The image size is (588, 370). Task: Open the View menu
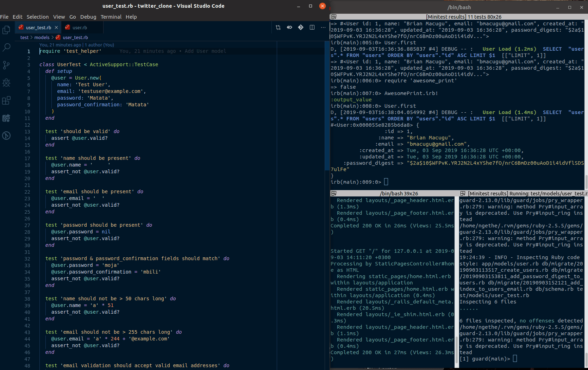pyautogui.click(x=59, y=17)
